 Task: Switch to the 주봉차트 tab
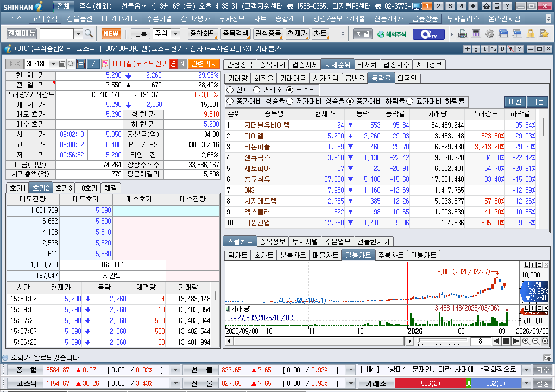pyautogui.click(x=391, y=255)
